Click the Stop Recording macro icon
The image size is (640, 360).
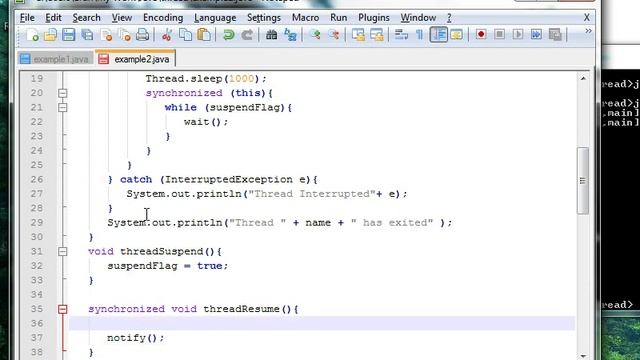(x=499, y=35)
